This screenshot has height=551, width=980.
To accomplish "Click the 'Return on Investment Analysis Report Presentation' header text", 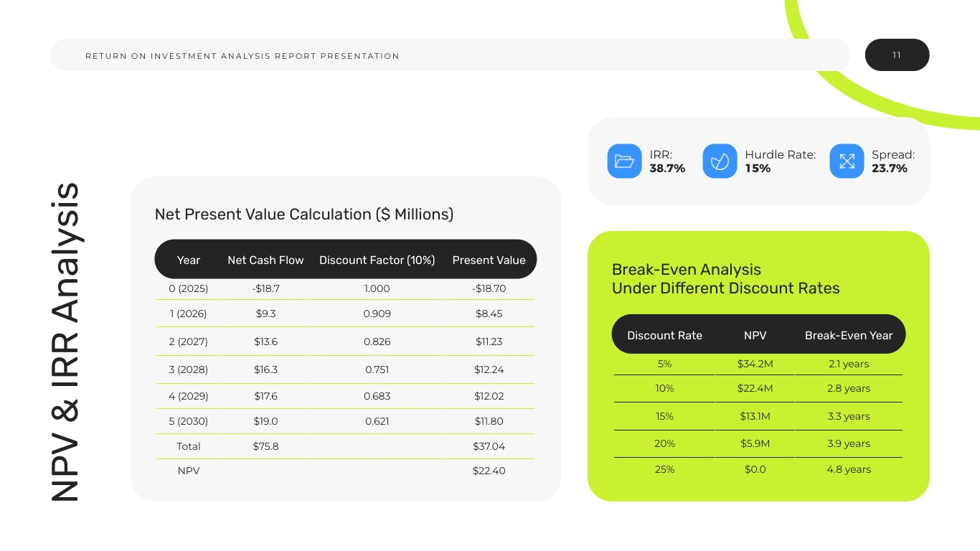I will pos(242,56).
